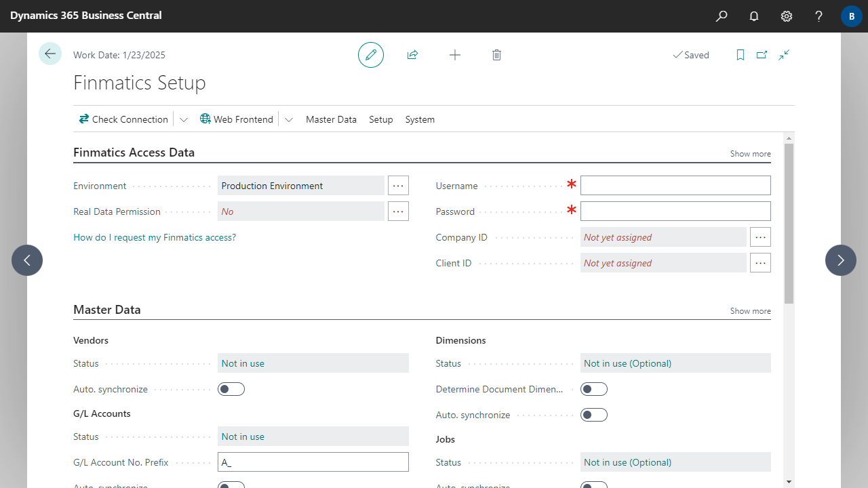Click the Vendors status 'Not in use'
This screenshot has width=868, height=488.
point(313,363)
